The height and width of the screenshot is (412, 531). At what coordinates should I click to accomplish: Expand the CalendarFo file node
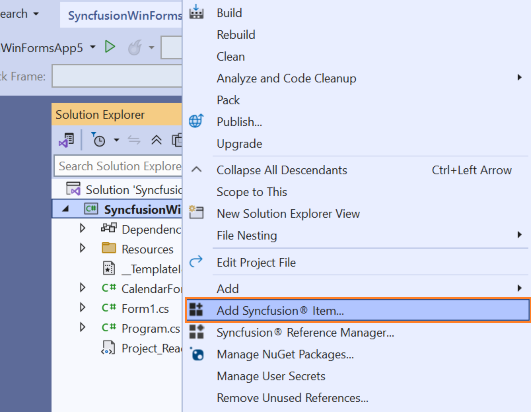pos(82,288)
